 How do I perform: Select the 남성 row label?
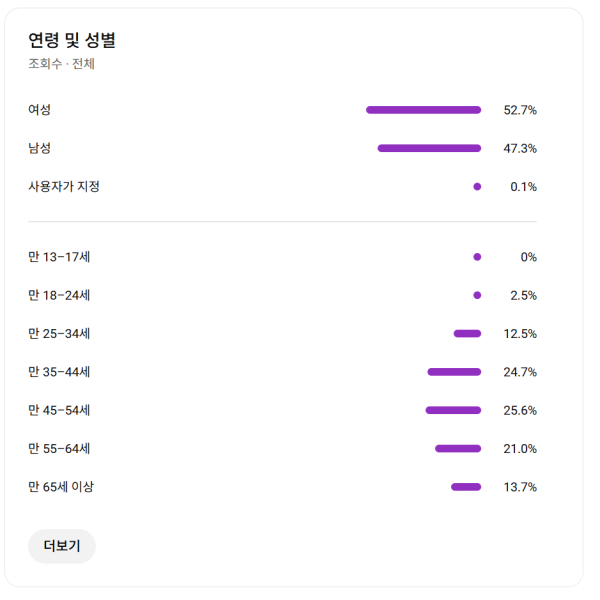click(x=40, y=148)
